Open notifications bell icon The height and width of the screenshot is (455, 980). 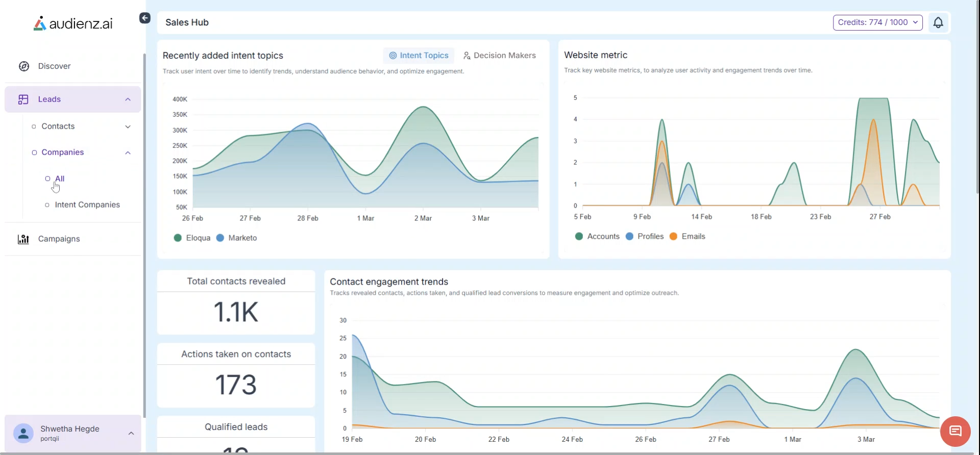938,22
